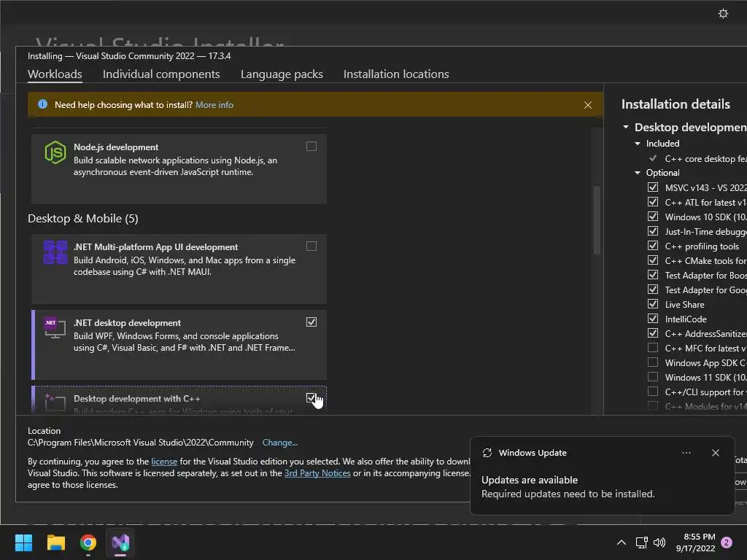Collapse the Included components group

(x=638, y=144)
